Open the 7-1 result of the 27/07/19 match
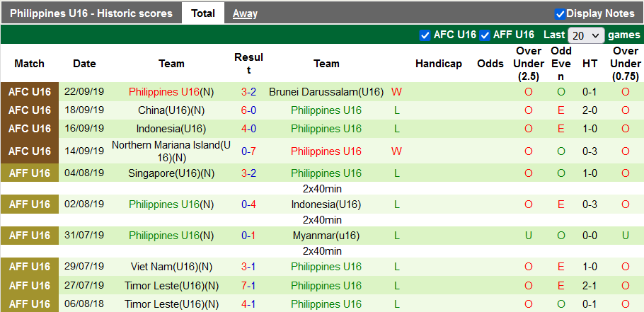 coord(248,285)
